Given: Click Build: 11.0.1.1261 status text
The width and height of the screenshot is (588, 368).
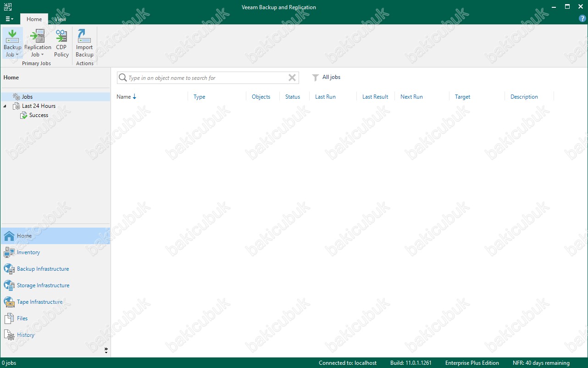Looking at the screenshot, I should [411, 363].
